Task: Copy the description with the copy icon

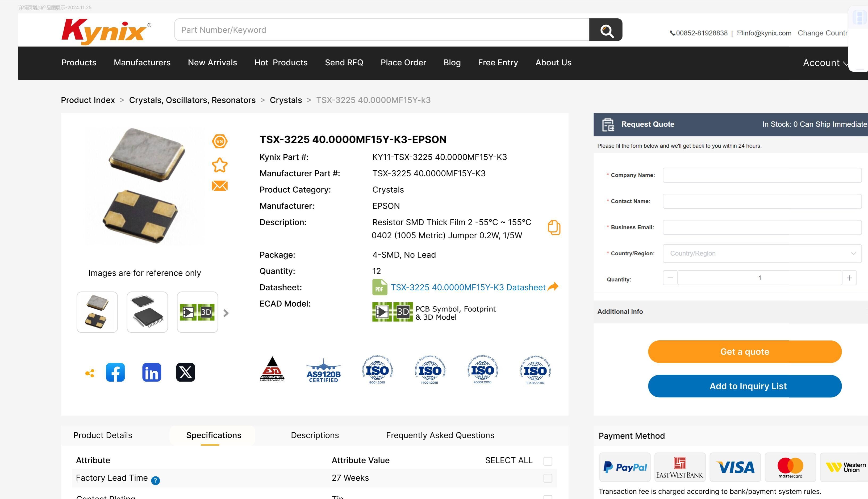Action: 554,227
